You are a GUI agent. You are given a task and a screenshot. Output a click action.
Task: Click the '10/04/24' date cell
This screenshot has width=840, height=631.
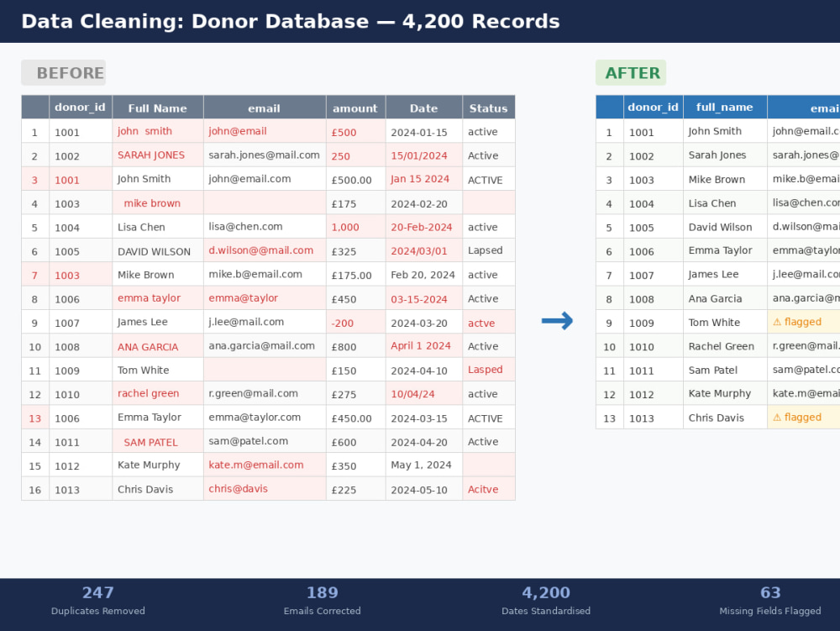pyautogui.click(x=423, y=394)
